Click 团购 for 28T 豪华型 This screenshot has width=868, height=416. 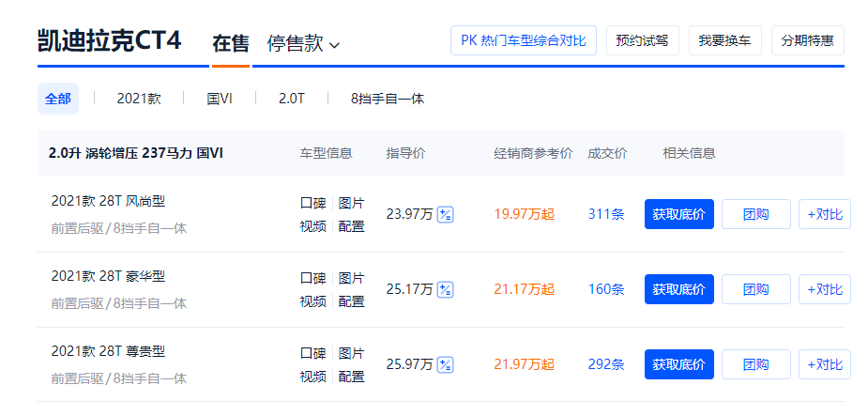point(756,289)
